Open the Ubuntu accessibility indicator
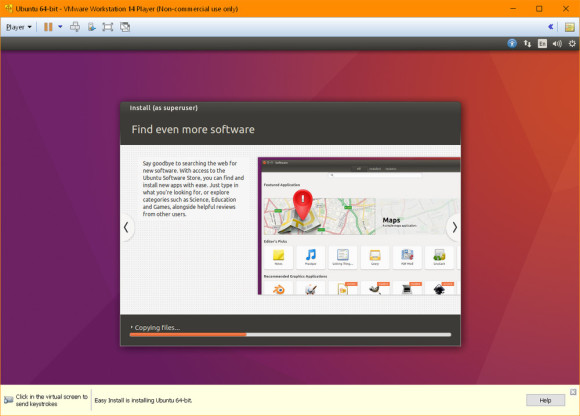Image resolution: width=580 pixels, height=416 pixels. [512, 44]
